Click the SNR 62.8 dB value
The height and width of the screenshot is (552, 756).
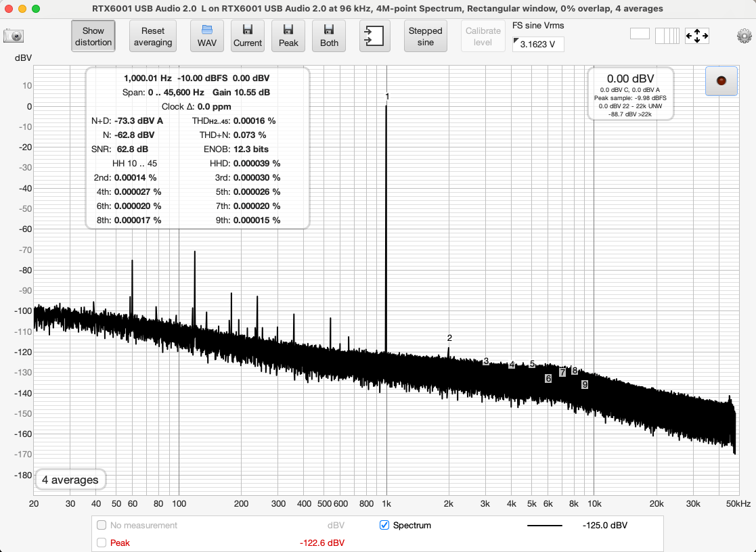click(132, 149)
